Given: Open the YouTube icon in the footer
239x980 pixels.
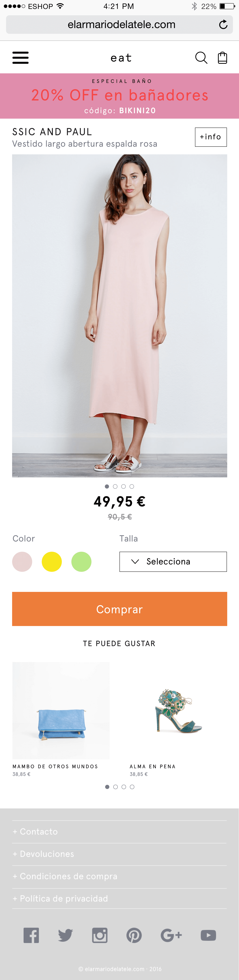Looking at the screenshot, I should tap(208, 935).
